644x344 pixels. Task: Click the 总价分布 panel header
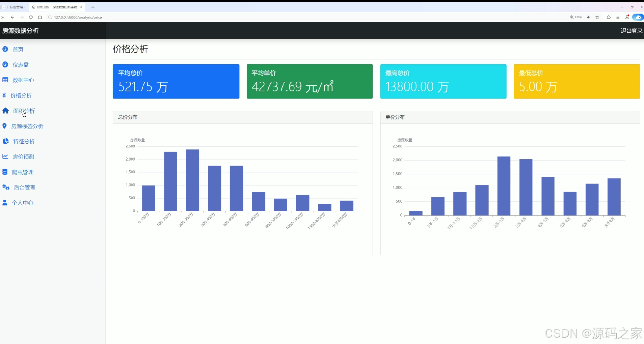click(x=243, y=117)
